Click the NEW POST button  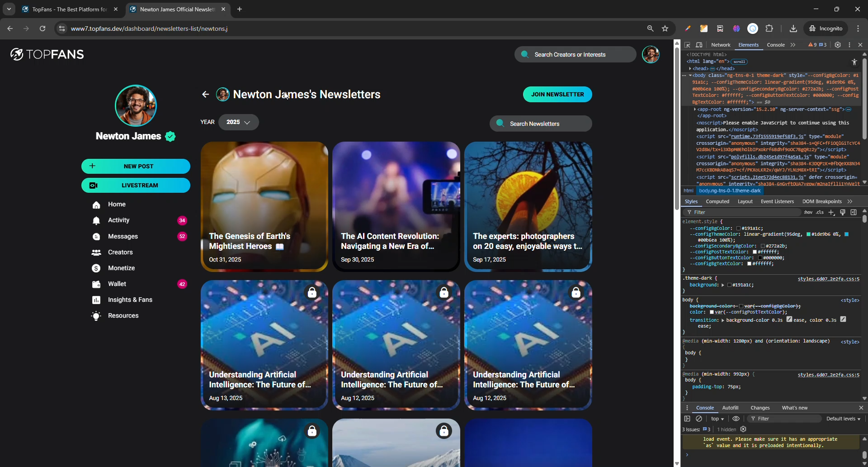pyautogui.click(x=136, y=167)
